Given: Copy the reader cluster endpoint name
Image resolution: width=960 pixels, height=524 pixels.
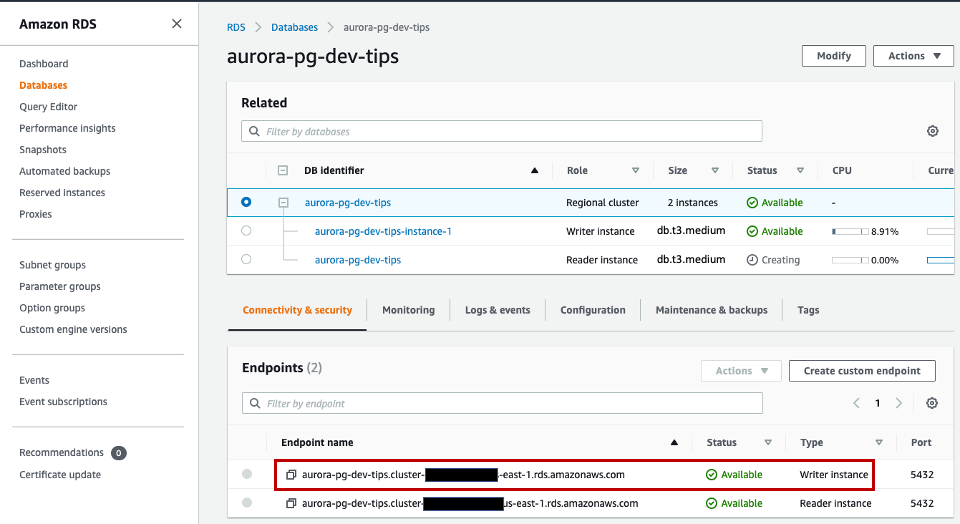Looking at the screenshot, I should click(291, 503).
